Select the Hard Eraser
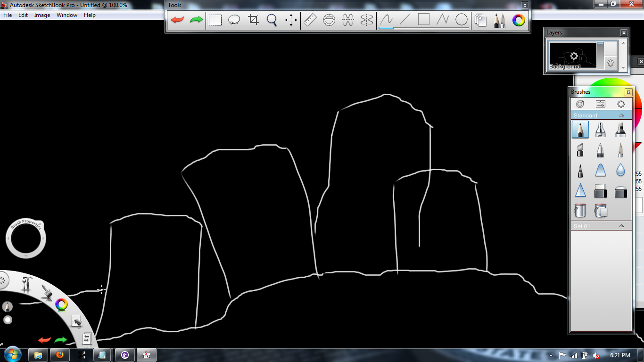 [x=601, y=191]
